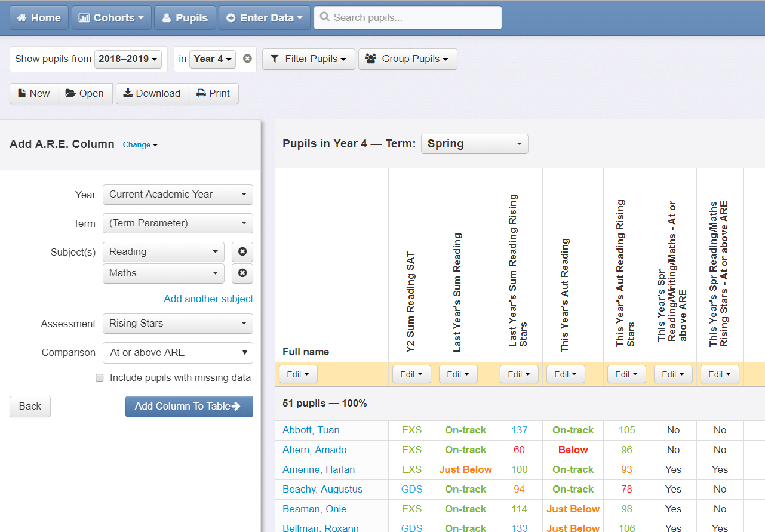Open the Assessment Rising Stars select
The height and width of the screenshot is (532, 765).
(x=178, y=324)
